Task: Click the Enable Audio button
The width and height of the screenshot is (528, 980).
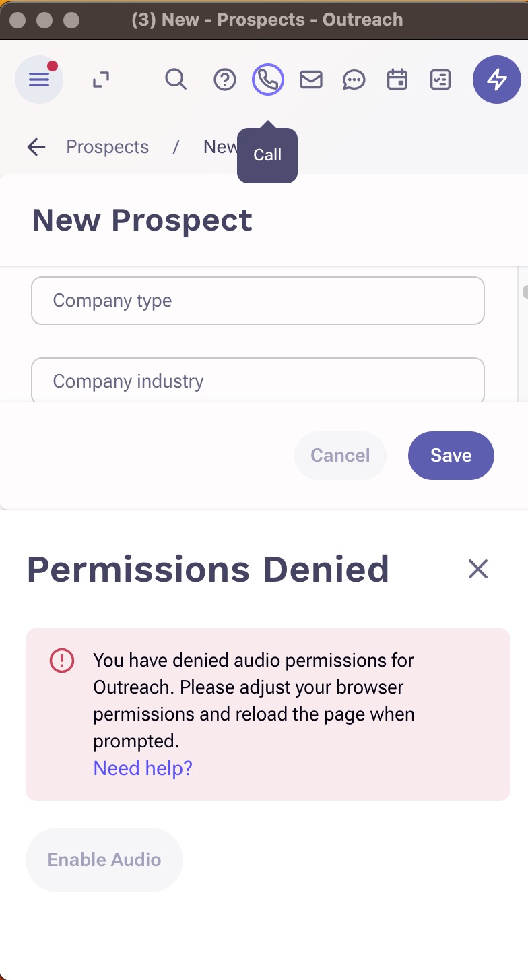Action: (104, 860)
